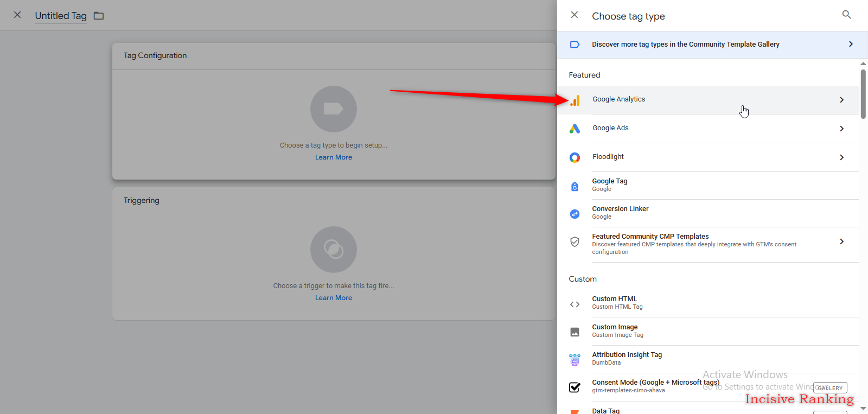Rename the Untitled Tag title field
868x414 pixels.
click(61, 16)
